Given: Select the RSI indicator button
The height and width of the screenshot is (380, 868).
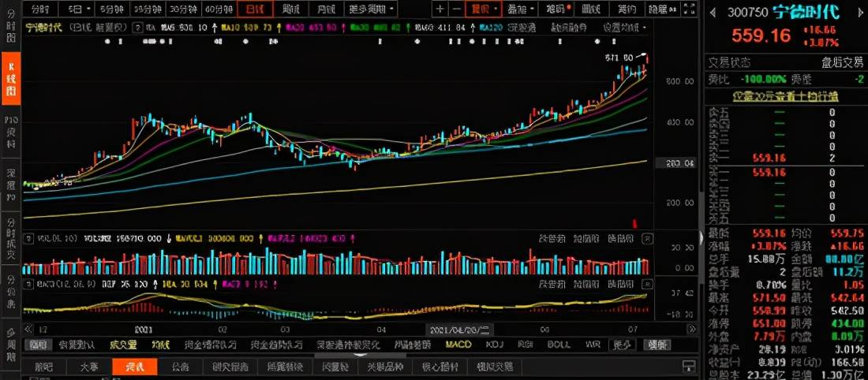Looking at the screenshot, I should [x=525, y=345].
